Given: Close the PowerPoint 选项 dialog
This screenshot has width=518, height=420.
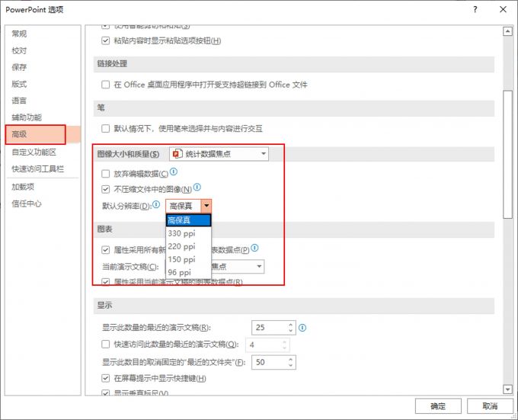Looking at the screenshot, I should click(x=503, y=9).
